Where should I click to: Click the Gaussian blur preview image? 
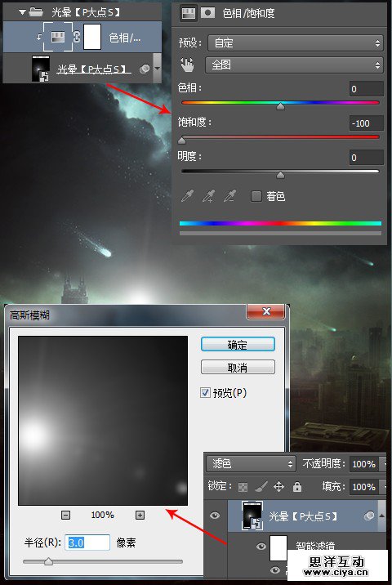103,421
